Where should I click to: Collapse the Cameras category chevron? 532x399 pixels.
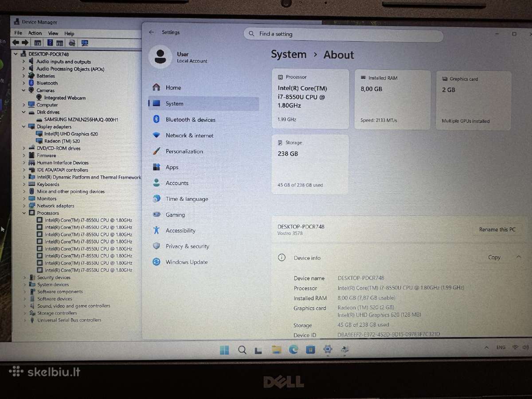[x=24, y=90]
